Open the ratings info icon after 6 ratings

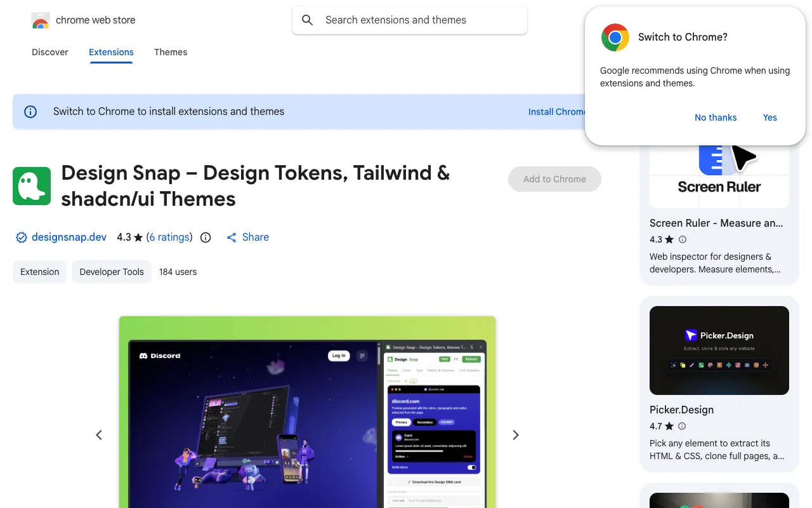point(206,237)
